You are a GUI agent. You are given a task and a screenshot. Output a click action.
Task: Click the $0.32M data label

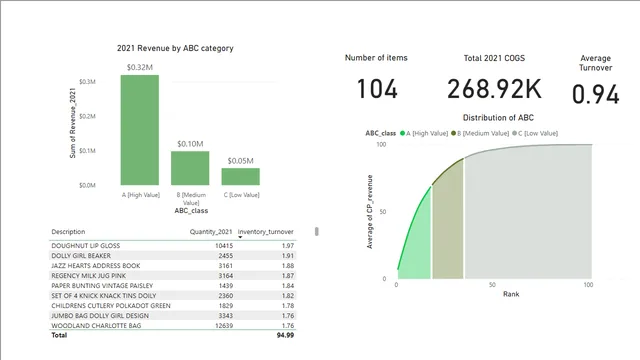click(140, 67)
